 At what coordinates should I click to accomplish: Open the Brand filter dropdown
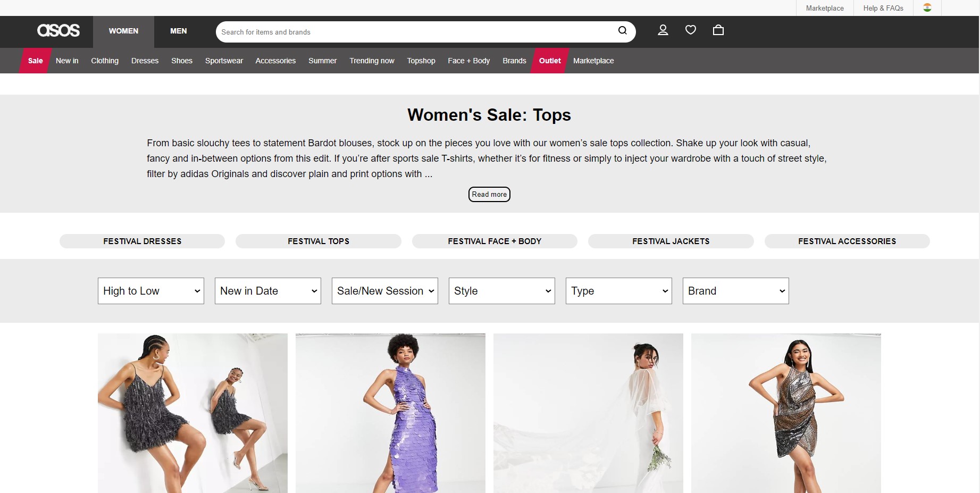736,291
